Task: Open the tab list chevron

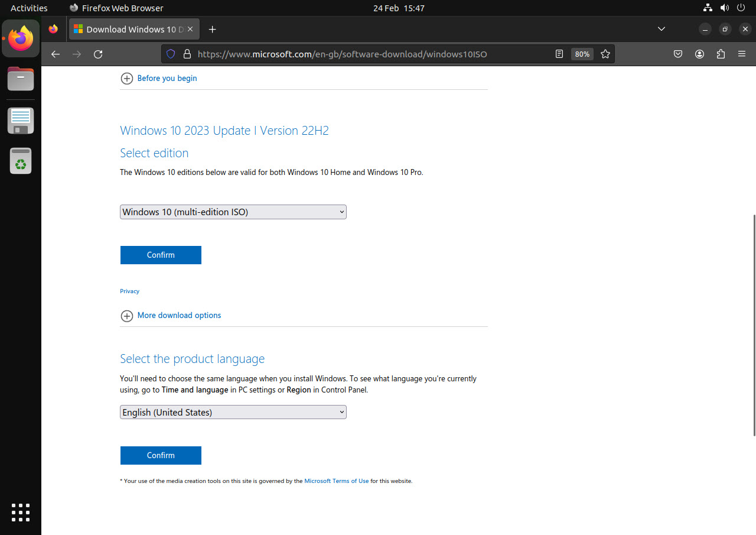Action: (x=661, y=29)
